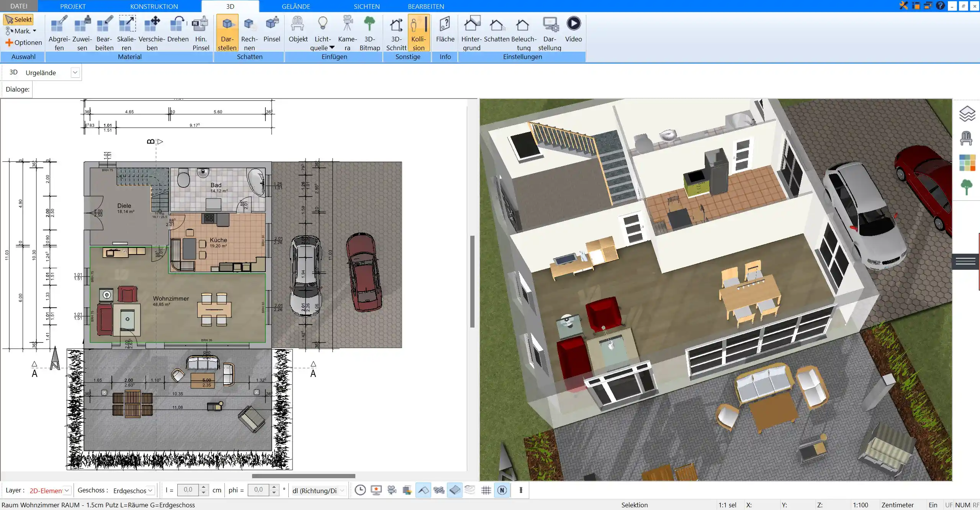Viewport: 980px width, 510px height.
Task: Click the Dialoge: label button
Action: (x=17, y=89)
